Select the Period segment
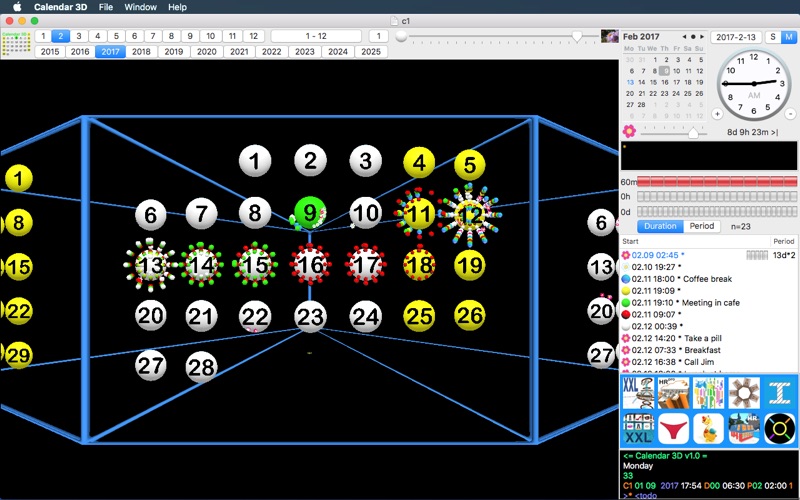 [x=702, y=226]
